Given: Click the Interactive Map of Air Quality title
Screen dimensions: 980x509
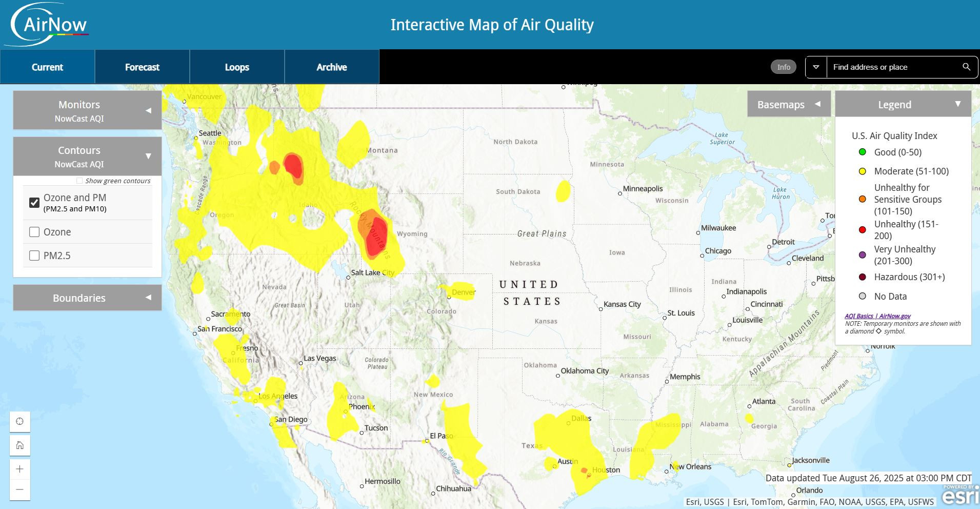Looking at the screenshot, I should point(492,25).
